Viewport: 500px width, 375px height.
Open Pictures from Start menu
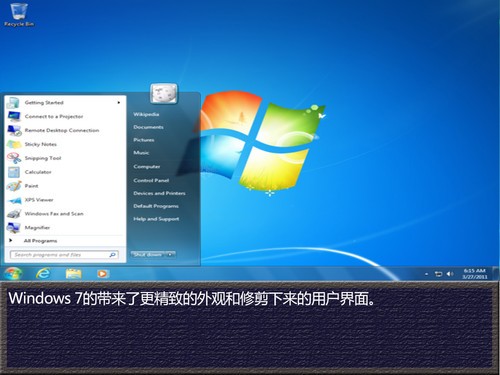[x=144, y=140]
